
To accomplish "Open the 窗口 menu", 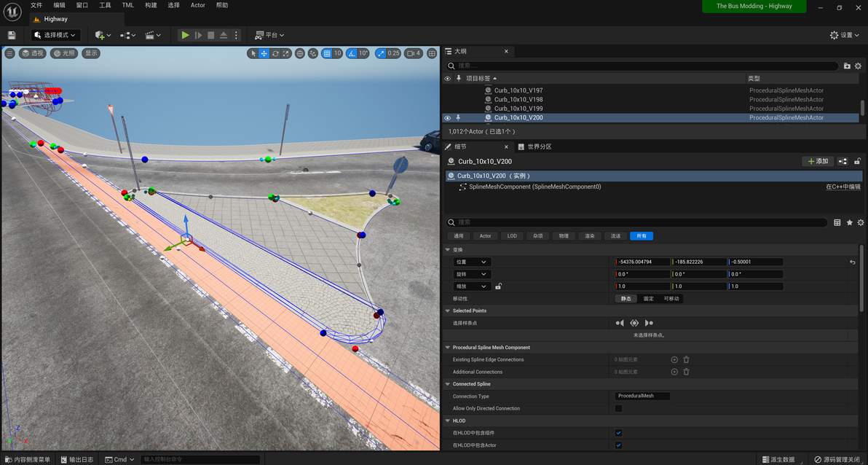I will coord(82,5).
